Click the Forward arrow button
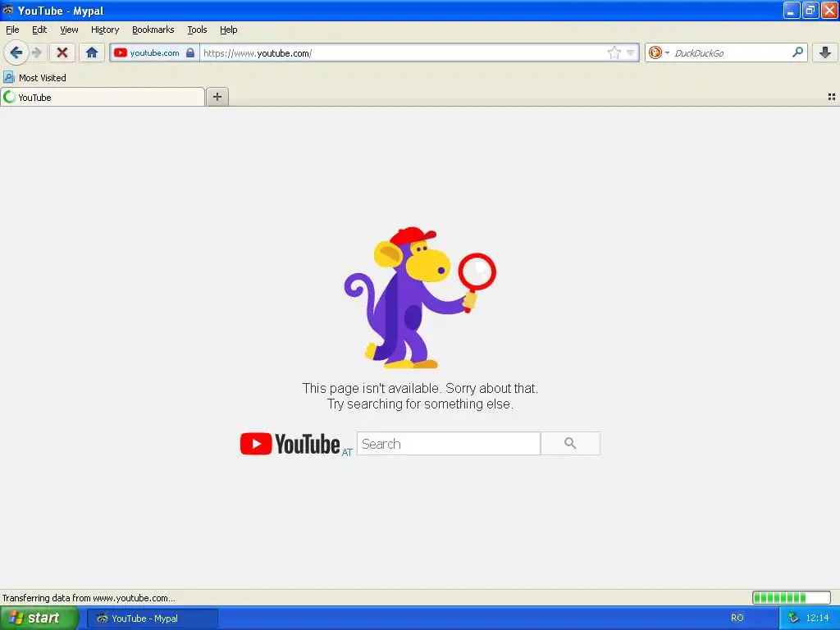 click(36, 52)
